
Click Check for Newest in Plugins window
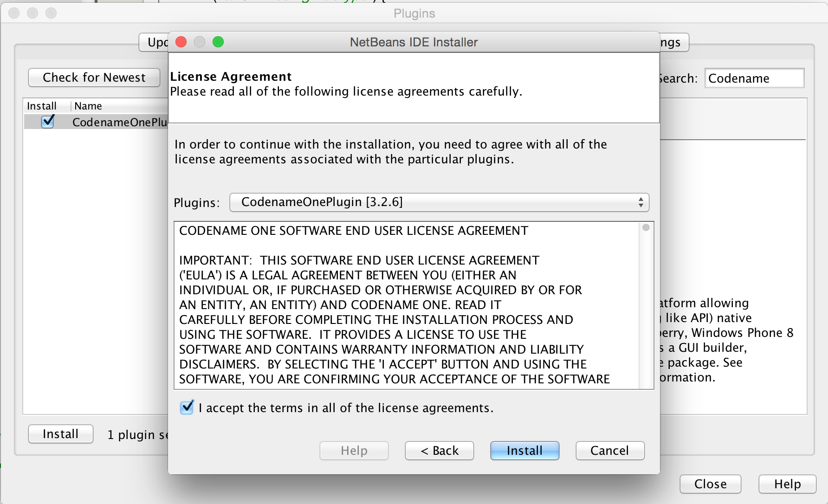pyautogui.click(x=94, y=78)
